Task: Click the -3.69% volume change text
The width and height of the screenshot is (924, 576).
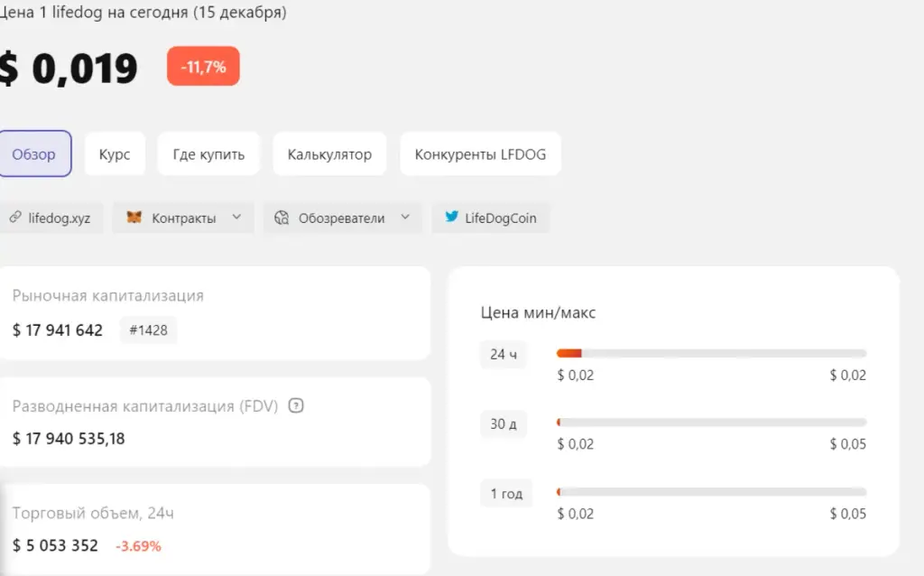Action: 138,546
